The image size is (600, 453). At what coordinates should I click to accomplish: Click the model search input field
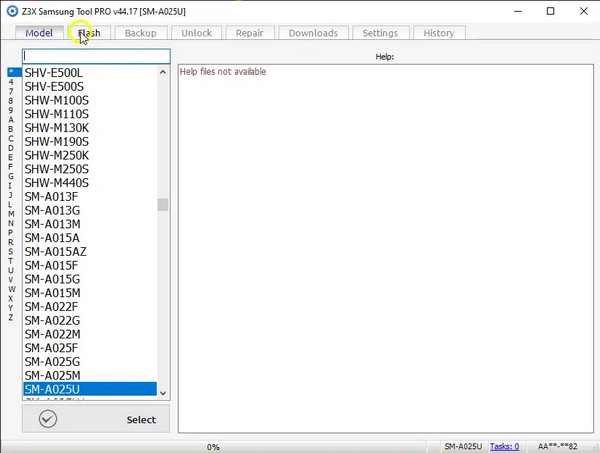click(x=96, y=56)
